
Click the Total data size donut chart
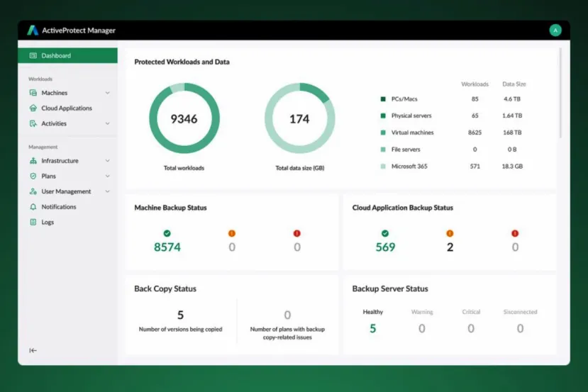(x=299, y=118)
